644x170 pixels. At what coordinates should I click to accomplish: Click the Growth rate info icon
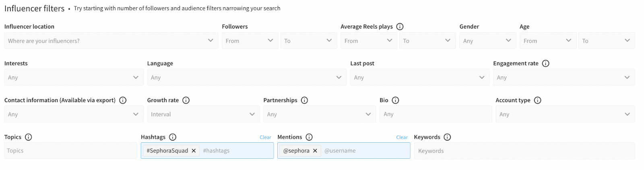coord(186,100)
